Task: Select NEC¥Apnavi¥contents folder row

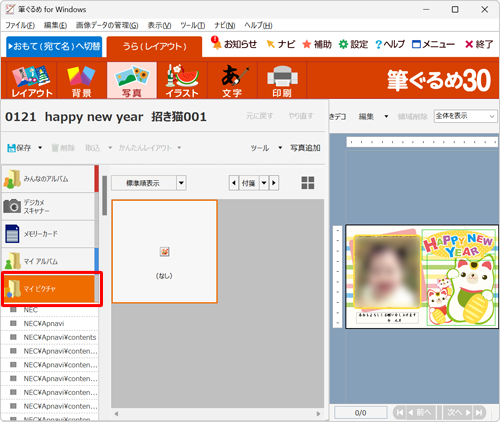Action: point(50,337)
